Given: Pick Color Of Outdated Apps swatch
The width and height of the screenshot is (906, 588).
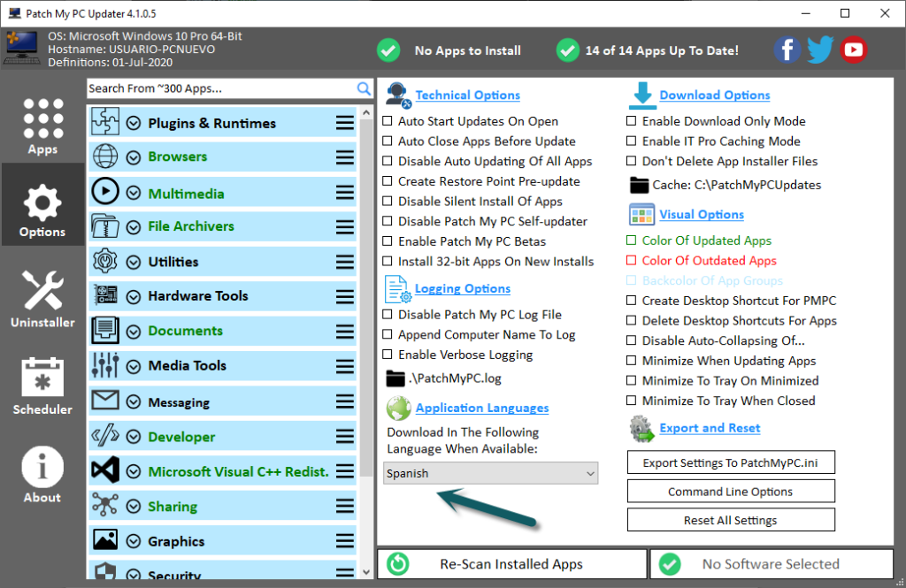Looking at the screenshot, I should 632,261.
